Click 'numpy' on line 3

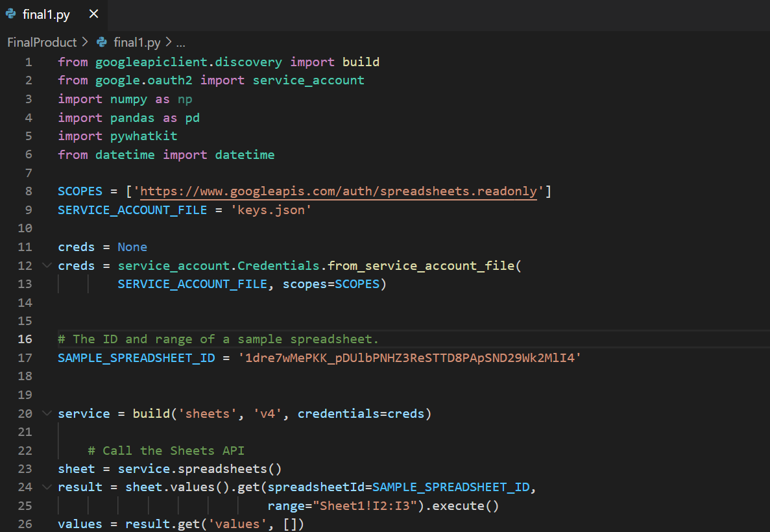coord(128,100)
